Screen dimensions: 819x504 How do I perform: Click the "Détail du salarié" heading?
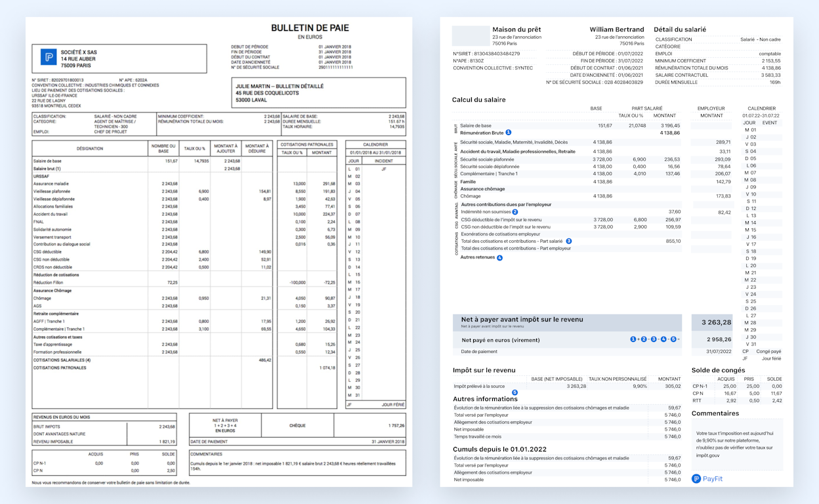[x=680, y=30]
